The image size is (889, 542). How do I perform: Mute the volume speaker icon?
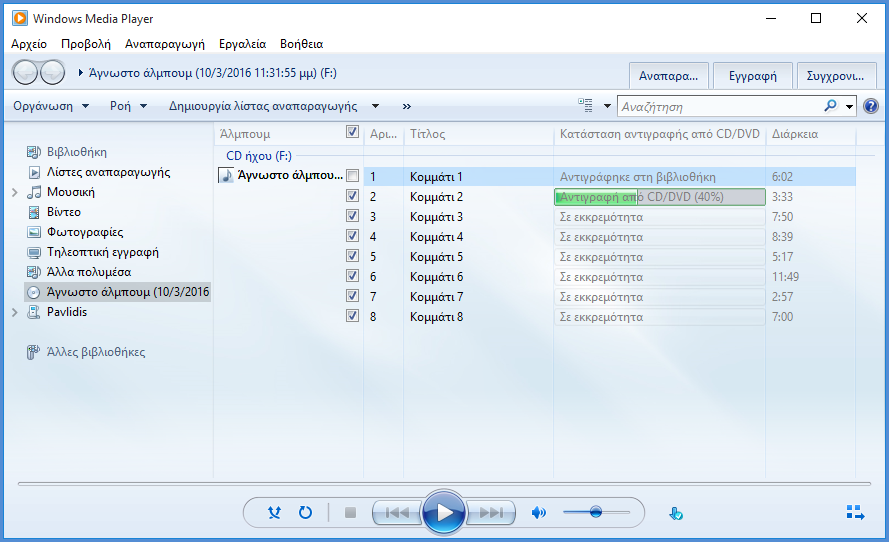[538, 513]
